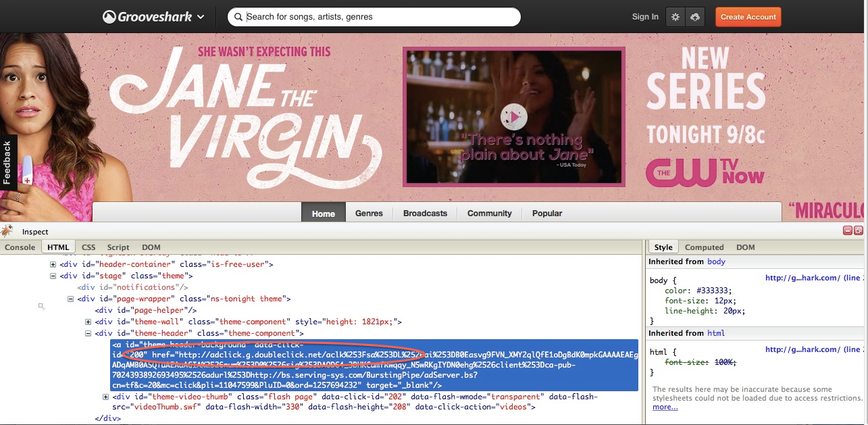
Task: Focus the song search input field
Action: 378,17
